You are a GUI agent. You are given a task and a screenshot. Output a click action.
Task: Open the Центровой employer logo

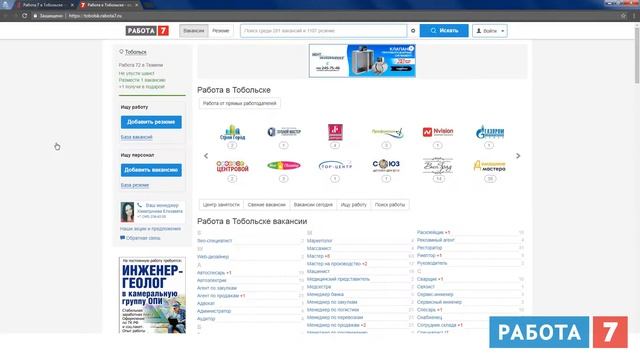(x=232, y=166)
